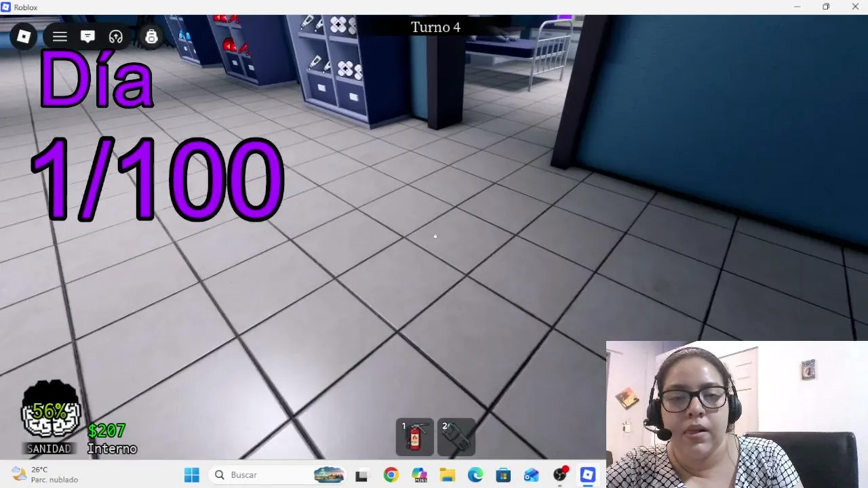The width and height of the screenshot is (868, 488).
Task: Focus the Buscar taskbar search box
Action: tap(279, 475)
